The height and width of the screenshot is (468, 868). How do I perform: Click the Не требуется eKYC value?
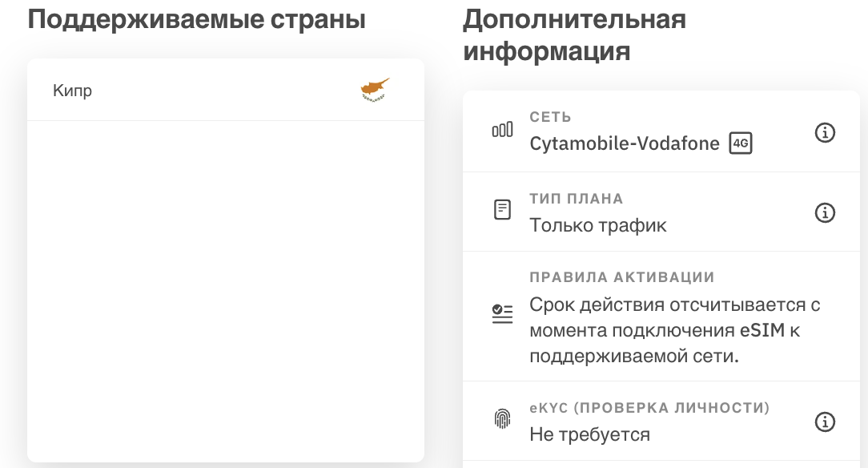click(x=589, y=434)
